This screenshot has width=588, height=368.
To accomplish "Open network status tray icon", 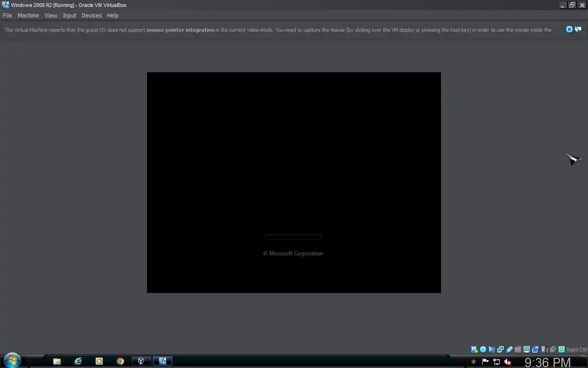I will (497, 362).
